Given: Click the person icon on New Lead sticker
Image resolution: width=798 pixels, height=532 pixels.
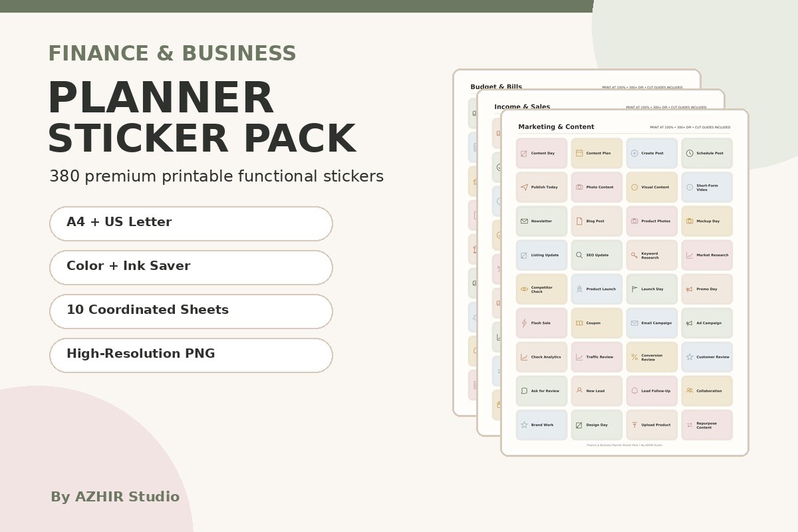Looking at the screenshot, I should (x=579, y=390).
